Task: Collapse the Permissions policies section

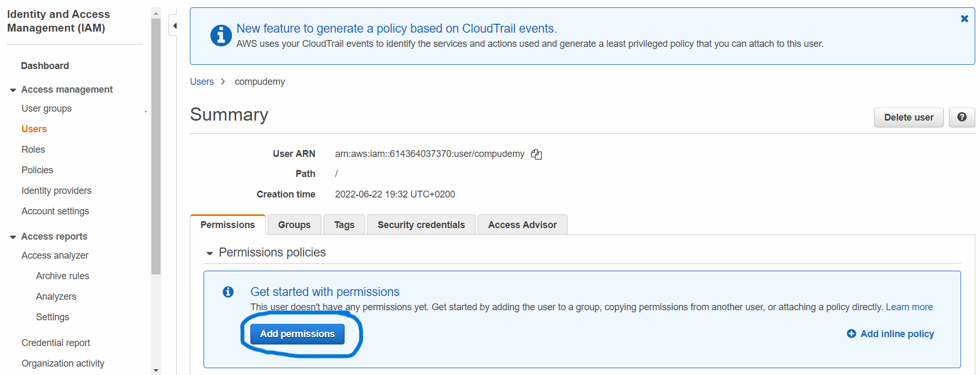Action: (210, 253)
